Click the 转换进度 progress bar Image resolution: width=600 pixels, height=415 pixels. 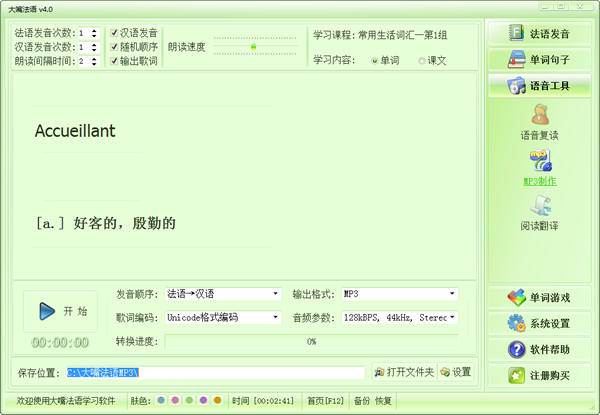point(311,342)
